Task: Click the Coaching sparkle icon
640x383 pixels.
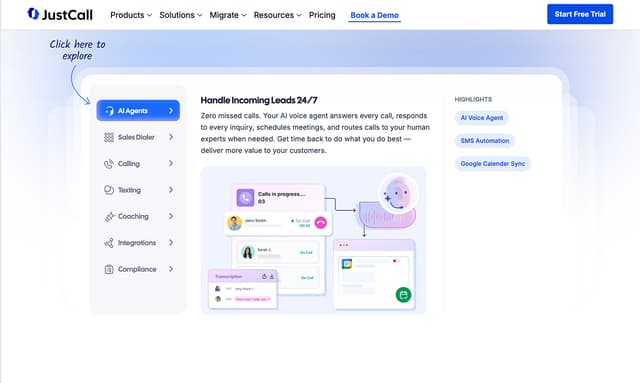Action: 109,216
